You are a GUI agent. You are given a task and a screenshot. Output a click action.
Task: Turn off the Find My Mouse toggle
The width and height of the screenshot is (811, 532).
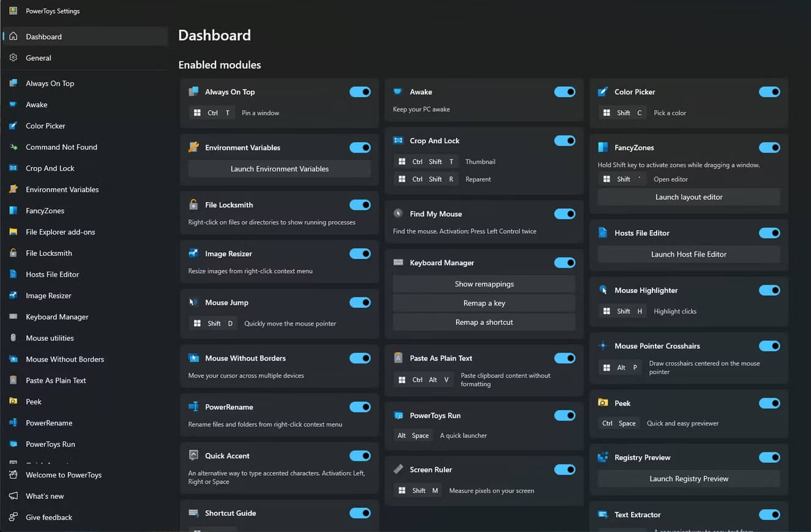coord(565,214)
